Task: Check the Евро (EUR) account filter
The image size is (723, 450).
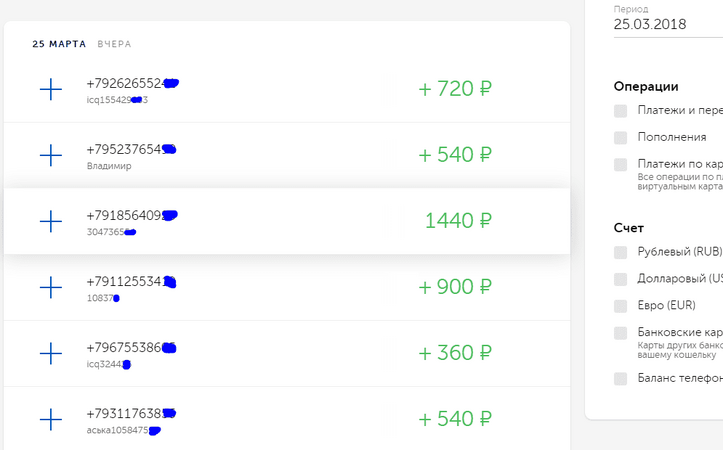Action: point(621,306)
